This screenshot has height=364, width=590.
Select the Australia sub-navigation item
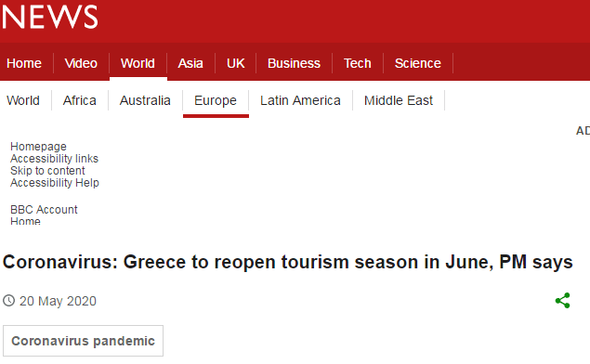coord(145,100)
